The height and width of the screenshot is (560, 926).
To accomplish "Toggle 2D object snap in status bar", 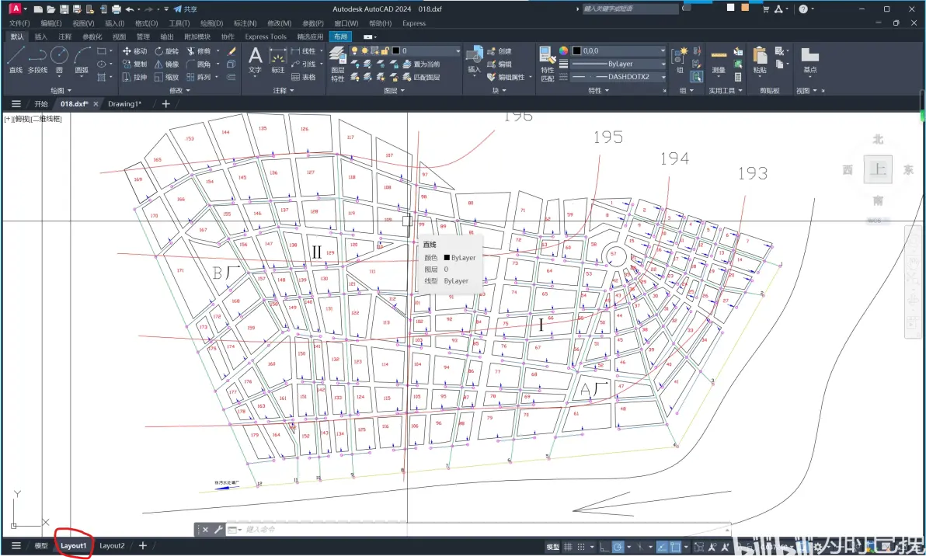I will coord(676,547).
